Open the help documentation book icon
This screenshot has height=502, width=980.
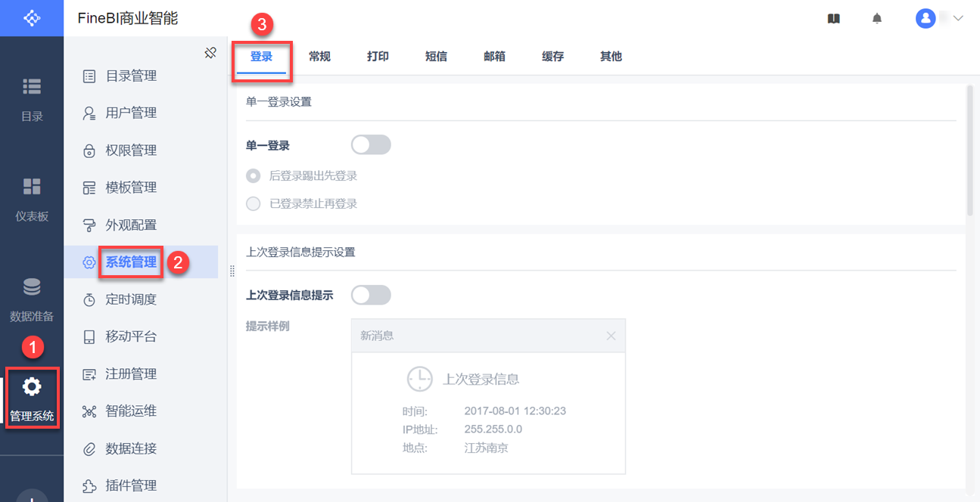[833, 19]
